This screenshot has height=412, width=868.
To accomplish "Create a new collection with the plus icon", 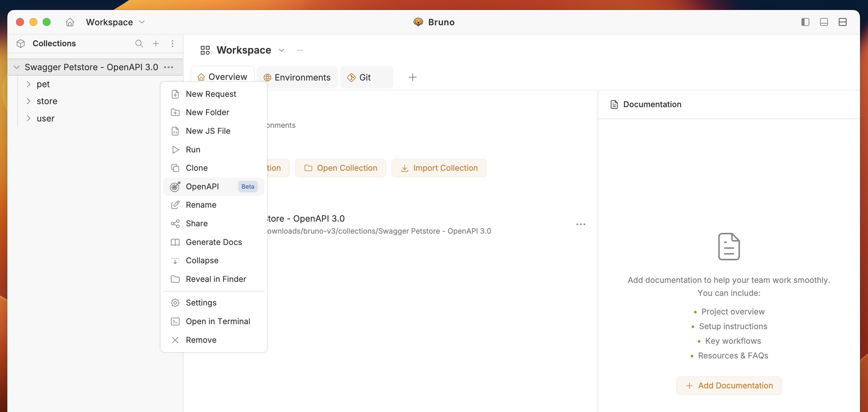I will (x=156, y=44).
